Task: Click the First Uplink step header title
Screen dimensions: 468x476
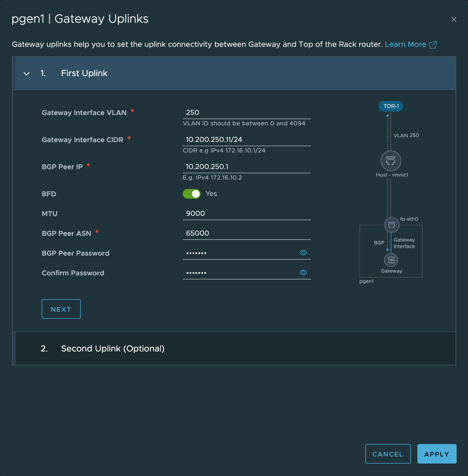Action: [84, 73]
